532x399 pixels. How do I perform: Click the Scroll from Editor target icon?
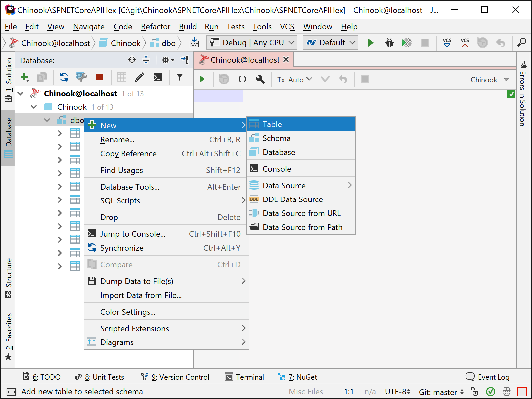[x=132, y=60]
